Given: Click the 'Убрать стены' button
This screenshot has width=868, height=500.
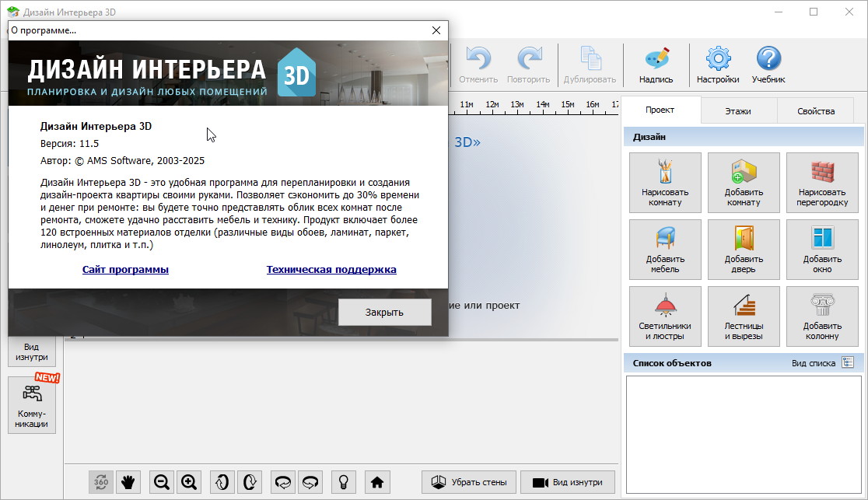Looking at the screenshot, I should [x=469, y=482].
